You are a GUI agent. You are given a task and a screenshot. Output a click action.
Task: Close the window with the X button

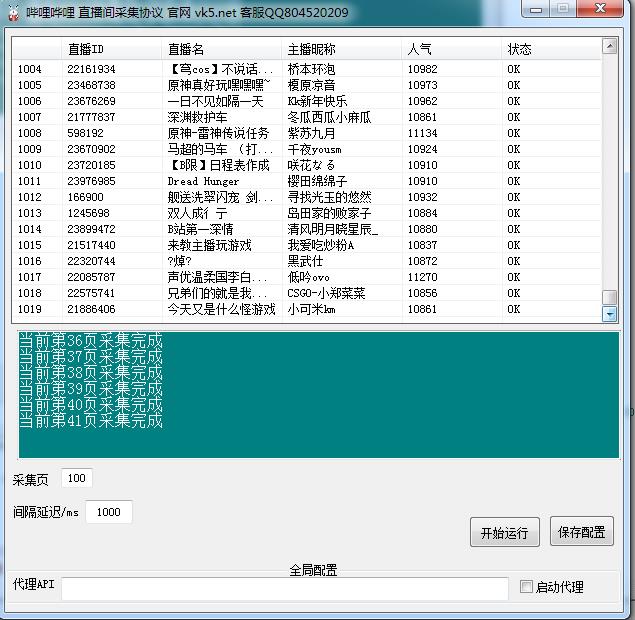[x=600, y=9]
